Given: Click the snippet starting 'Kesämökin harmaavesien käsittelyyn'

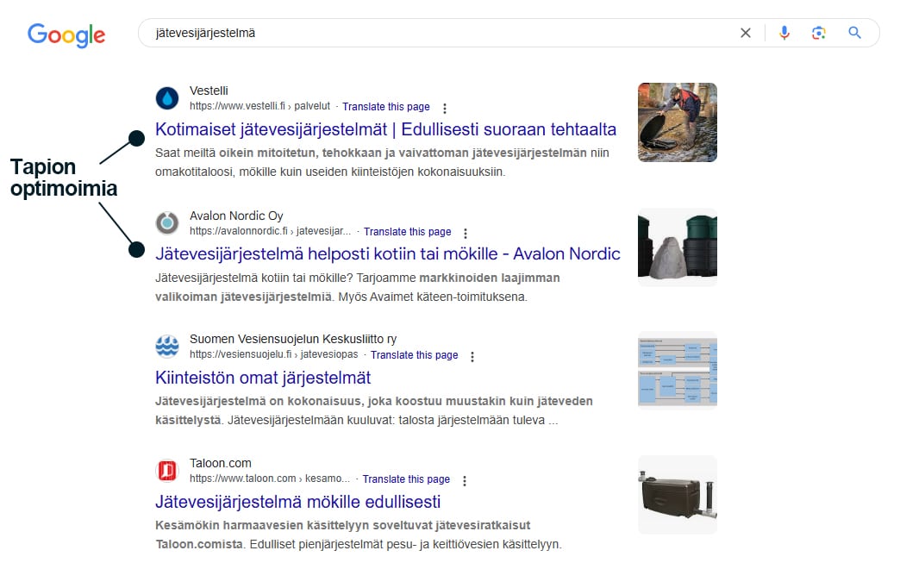Looking at the screenshot, I should click(359, 535).
